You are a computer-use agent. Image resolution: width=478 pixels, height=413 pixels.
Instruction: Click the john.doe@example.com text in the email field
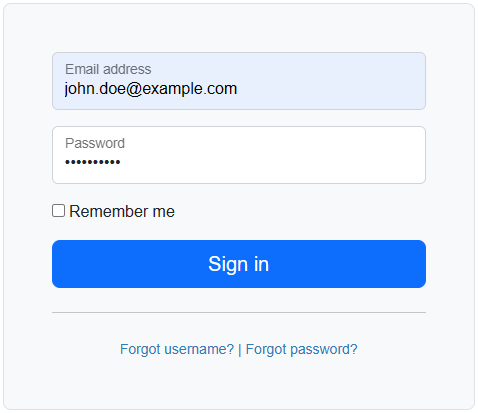tap(151, 89)
